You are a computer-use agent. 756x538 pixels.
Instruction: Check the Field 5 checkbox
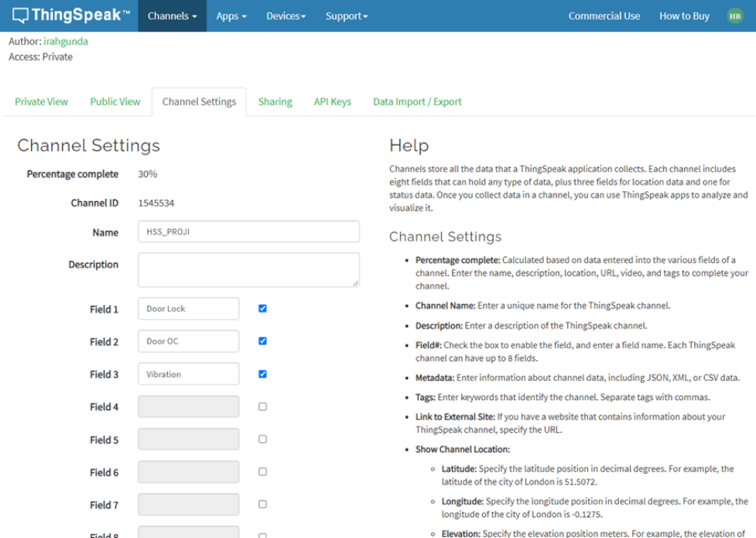coord(262,439)
